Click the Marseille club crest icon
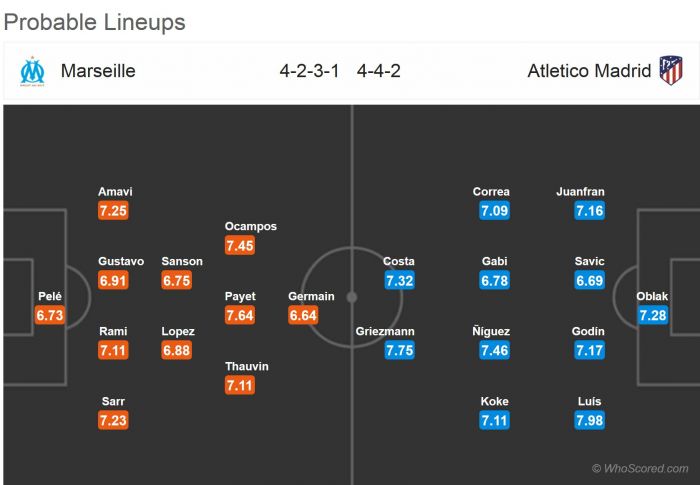The height and width of the screenshot is (485, 700). (32, 71)
